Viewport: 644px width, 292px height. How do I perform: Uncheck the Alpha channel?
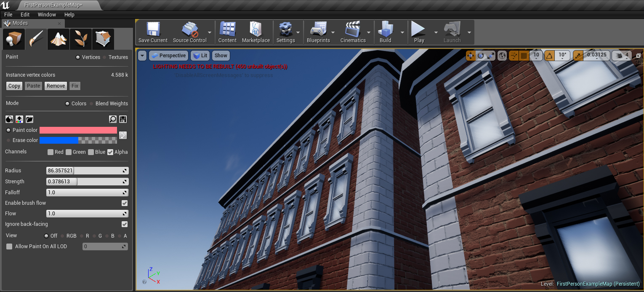111,152
